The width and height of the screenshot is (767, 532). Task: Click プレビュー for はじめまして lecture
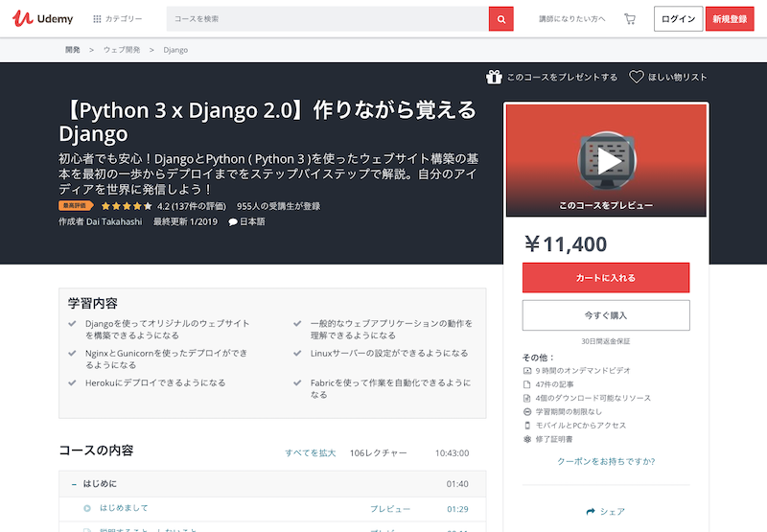tap(390, 509)
